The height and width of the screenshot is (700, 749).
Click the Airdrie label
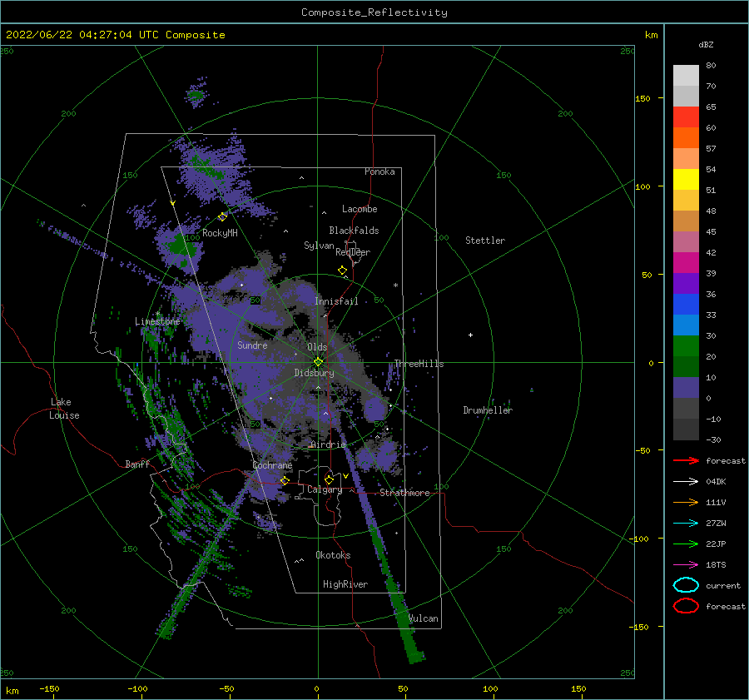click(x=328, y=444)
